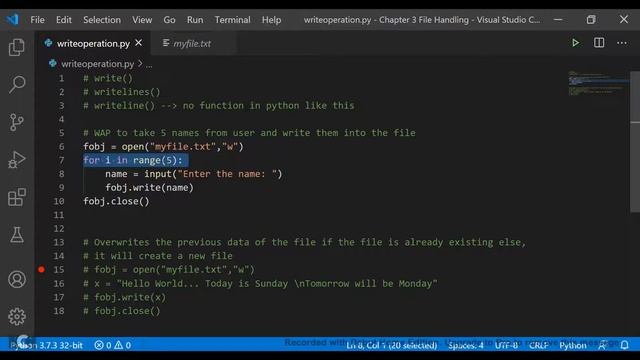Click the fobj.write(name) statement

[149, 188]
